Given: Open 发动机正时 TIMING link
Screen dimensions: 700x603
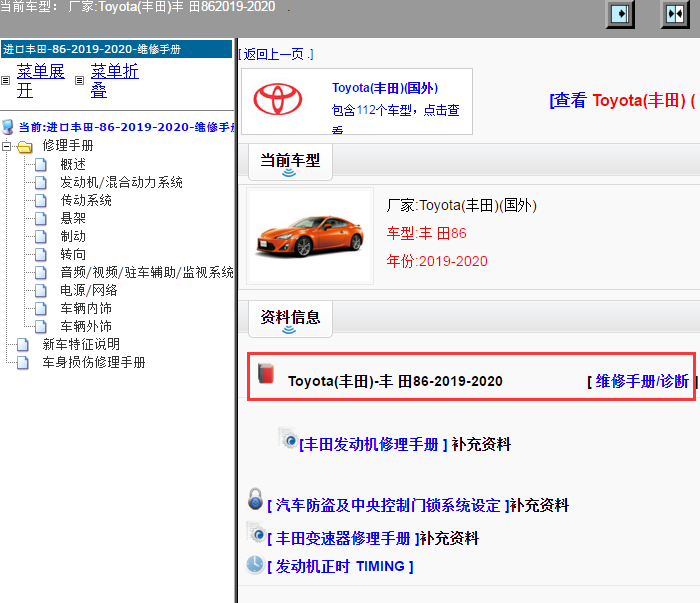Looking at the screenshot, I should pos(340,566).
